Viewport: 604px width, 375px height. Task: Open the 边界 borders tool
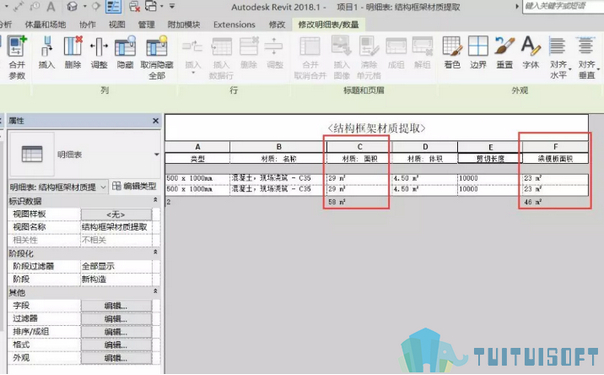pyautogui.click(x=478, y=46)
